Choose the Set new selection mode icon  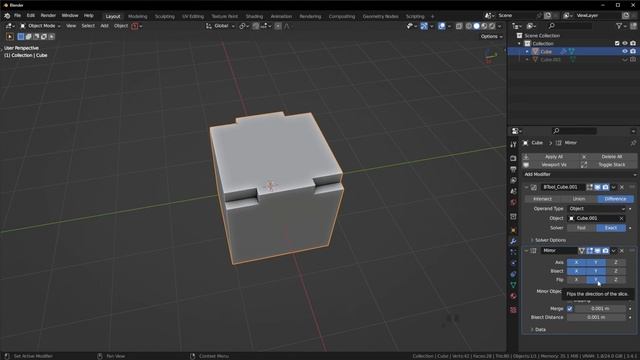21,37
